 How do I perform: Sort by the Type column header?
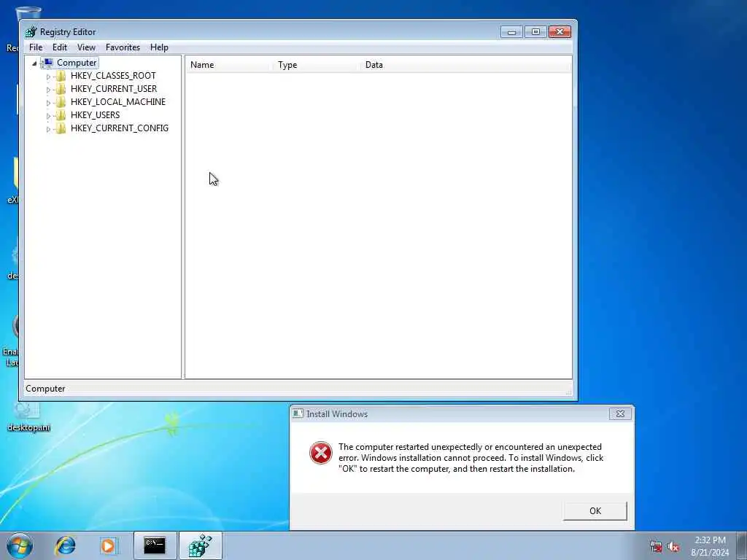[x=316, y=65]
